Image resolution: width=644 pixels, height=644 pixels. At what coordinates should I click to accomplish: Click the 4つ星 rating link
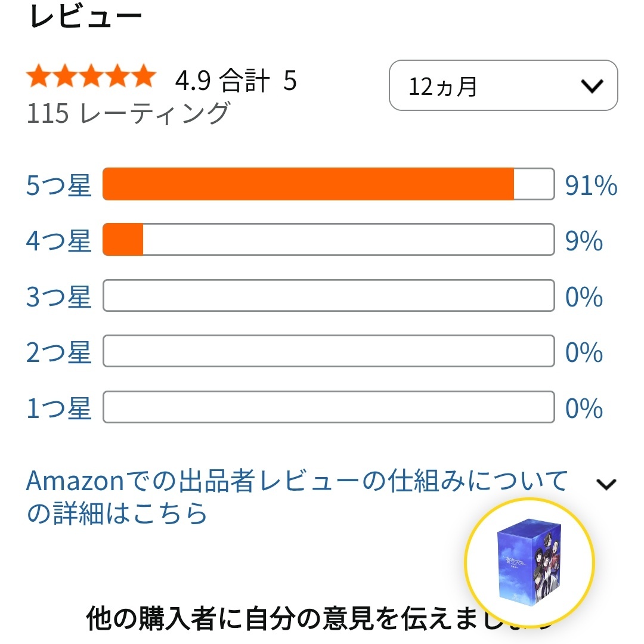[58, 241]
